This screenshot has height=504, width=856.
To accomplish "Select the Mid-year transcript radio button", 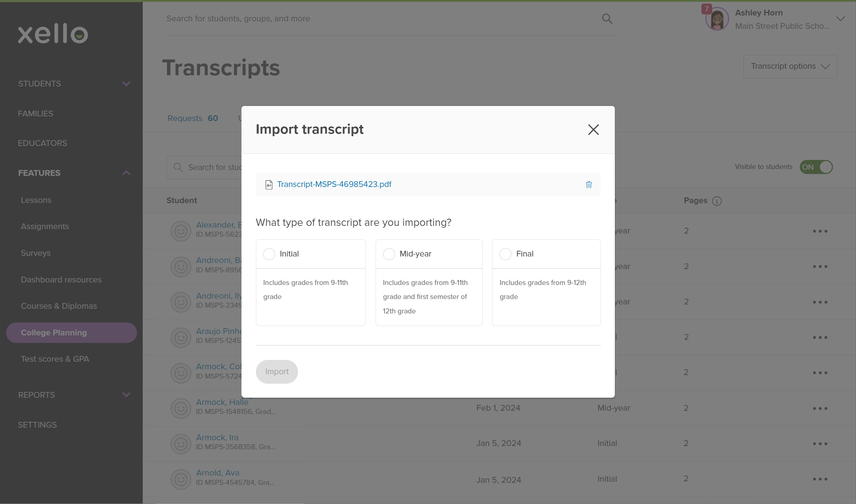I will pyautogui.click(x=389, y=254).
